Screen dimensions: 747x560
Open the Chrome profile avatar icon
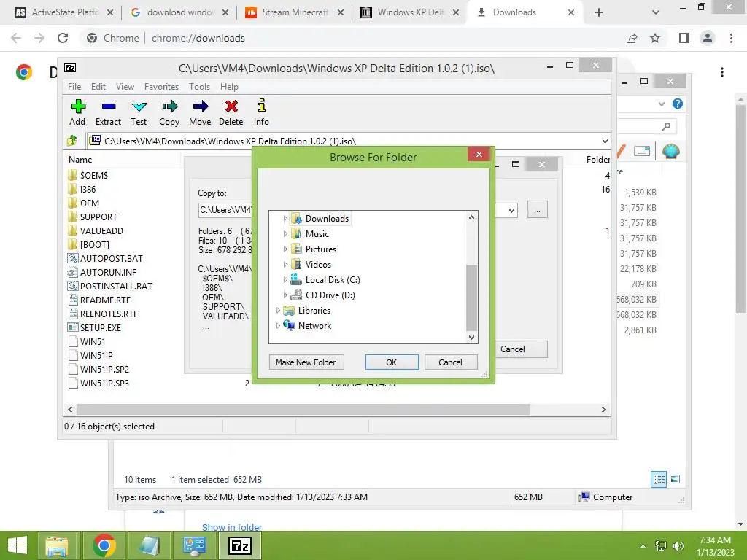(708, 38)
